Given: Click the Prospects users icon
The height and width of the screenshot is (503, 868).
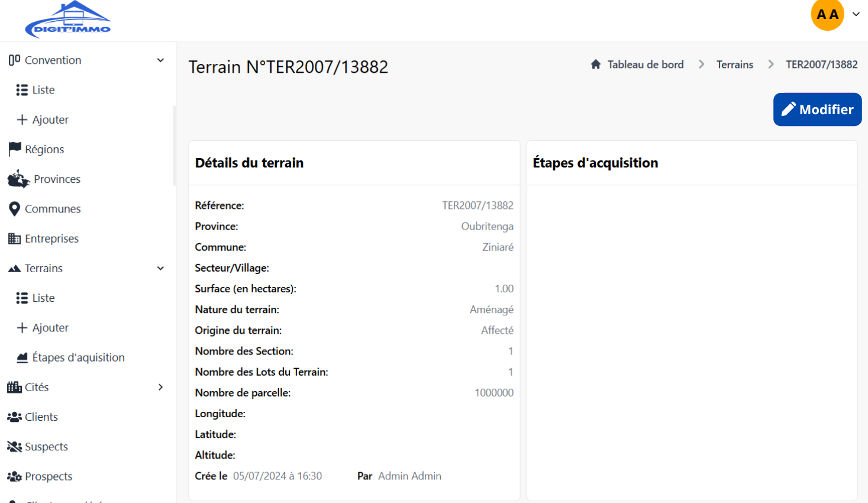Looking at the screenshot, I should [15, 476].
